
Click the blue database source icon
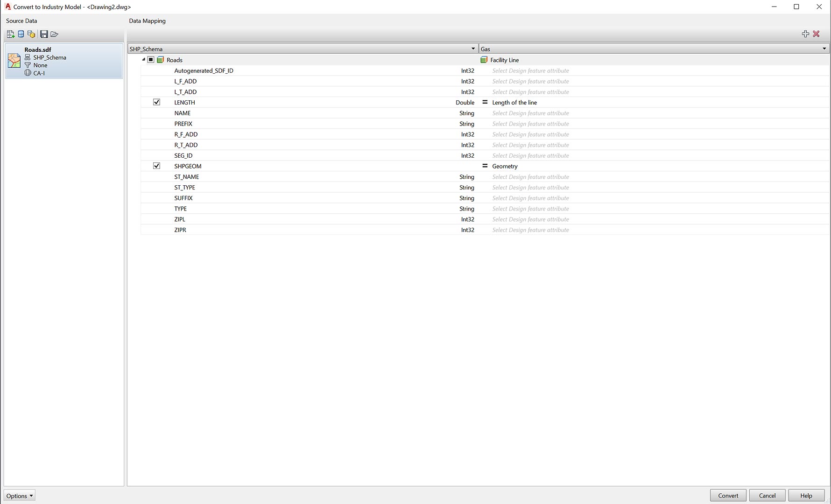coord(21,34)
